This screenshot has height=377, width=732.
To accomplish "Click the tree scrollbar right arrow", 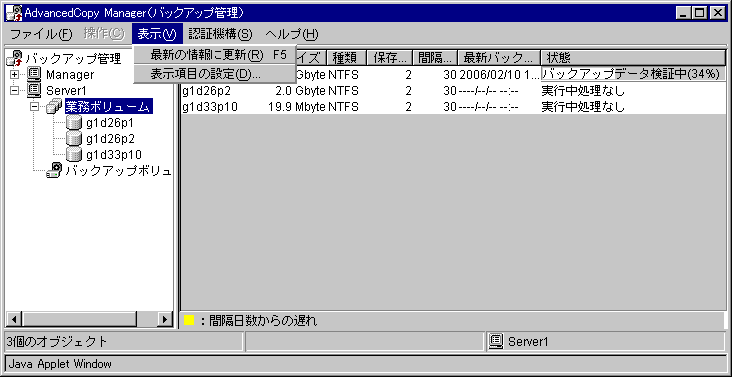I will (164, 319).
